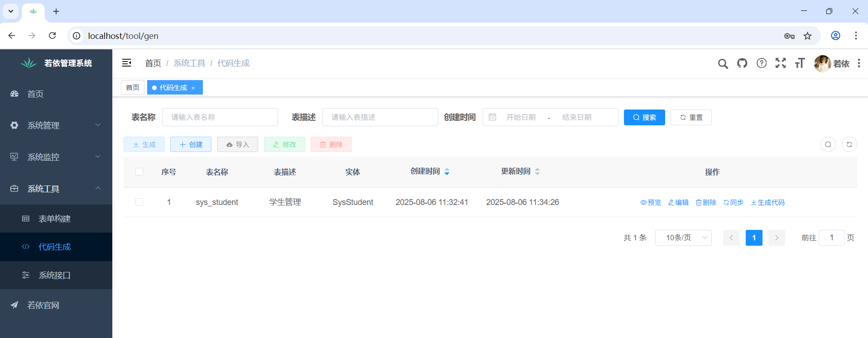Viewport: 868px width, 338px height.
Task: Open 表单构建 in the sidebar
Action: tap(56, 219)
